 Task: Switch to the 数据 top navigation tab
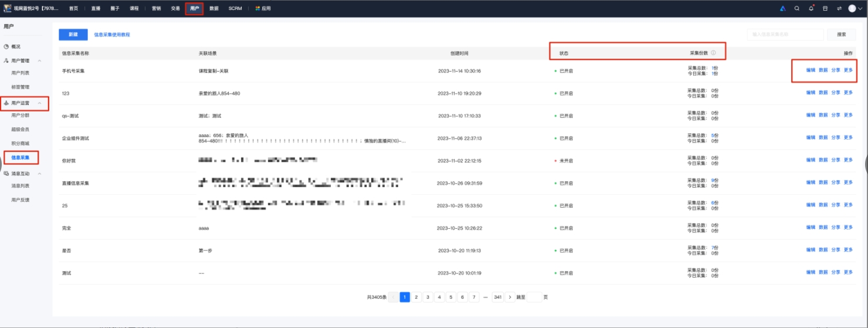tap(214, 9)
